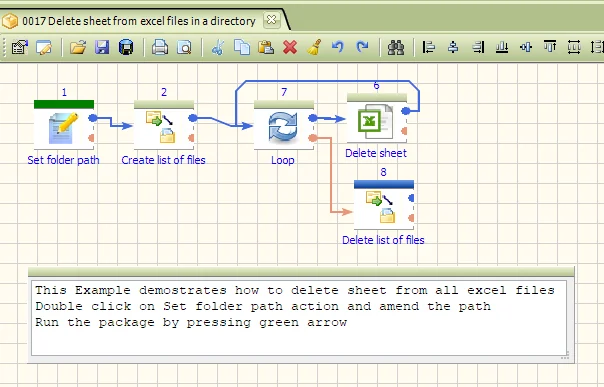The image size is (604, 387).
Task: Copy the selected action
Action: (x=242, y=47)
